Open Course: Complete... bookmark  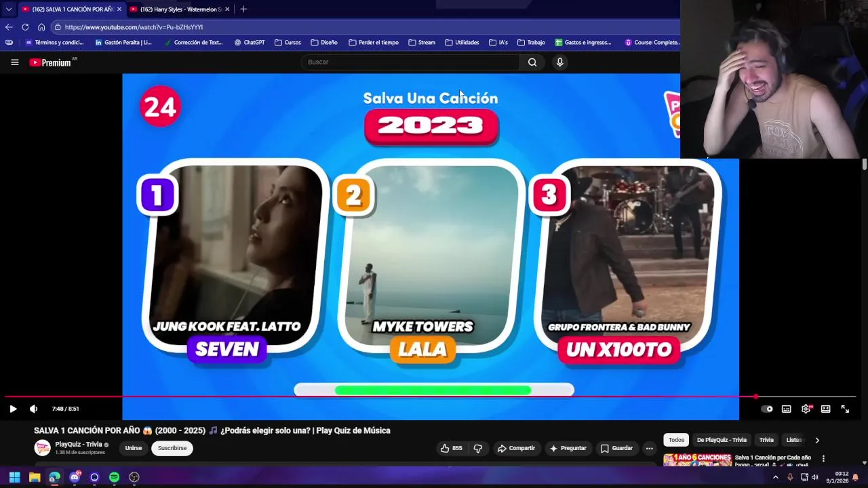click(x=652, y=42)
